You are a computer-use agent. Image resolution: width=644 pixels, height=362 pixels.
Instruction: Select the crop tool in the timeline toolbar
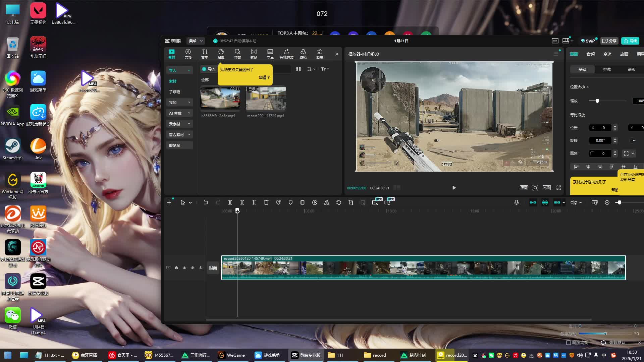(351, 202)
